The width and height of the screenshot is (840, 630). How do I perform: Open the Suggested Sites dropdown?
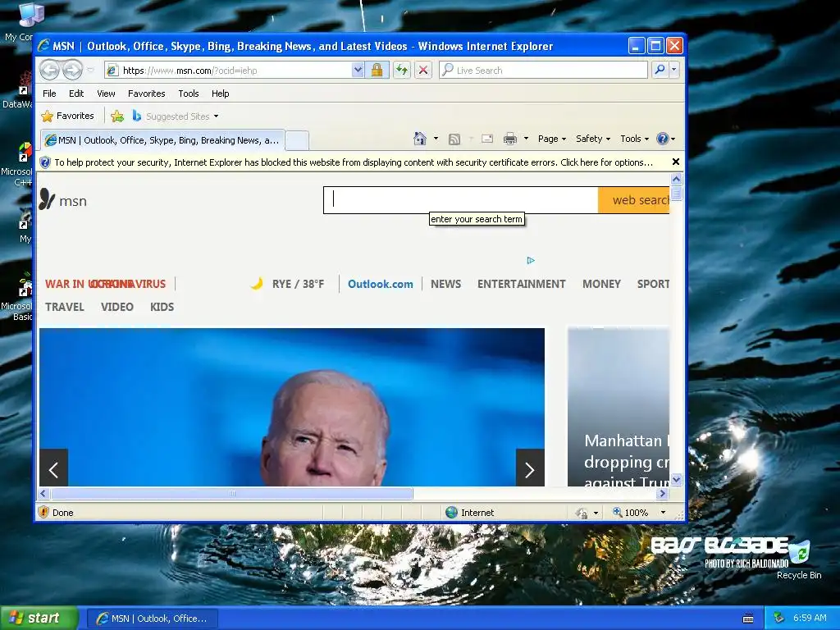tap(176, 116)
